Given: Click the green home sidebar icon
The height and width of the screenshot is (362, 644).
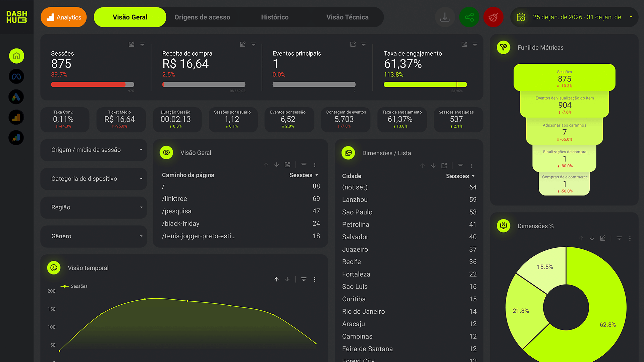Looking at the screenshot, I should tap(16, 56).
